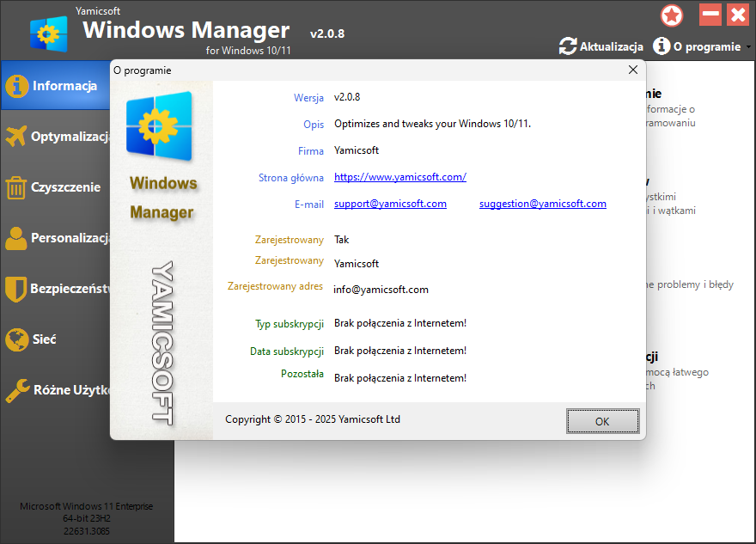The height and width of the screenshot is (544, 756).
Task: Click the registration status 'Tak'
Action: click(341, 240)
